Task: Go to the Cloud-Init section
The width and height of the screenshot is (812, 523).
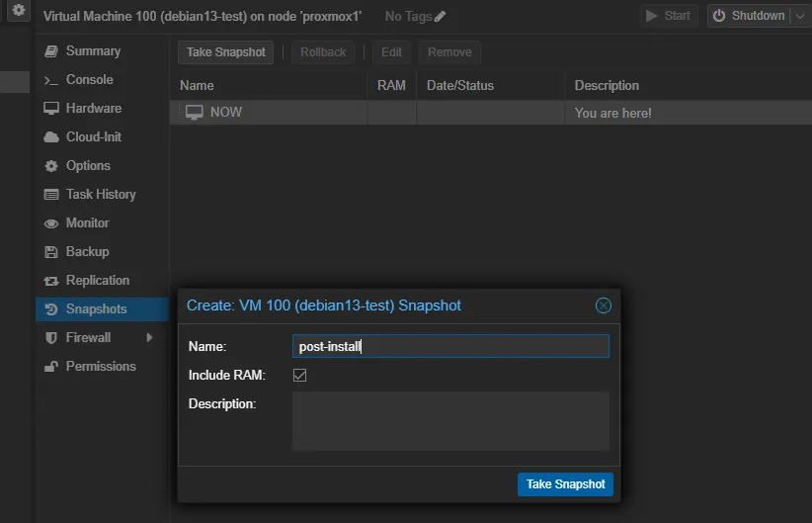Action: pos(102,136)
